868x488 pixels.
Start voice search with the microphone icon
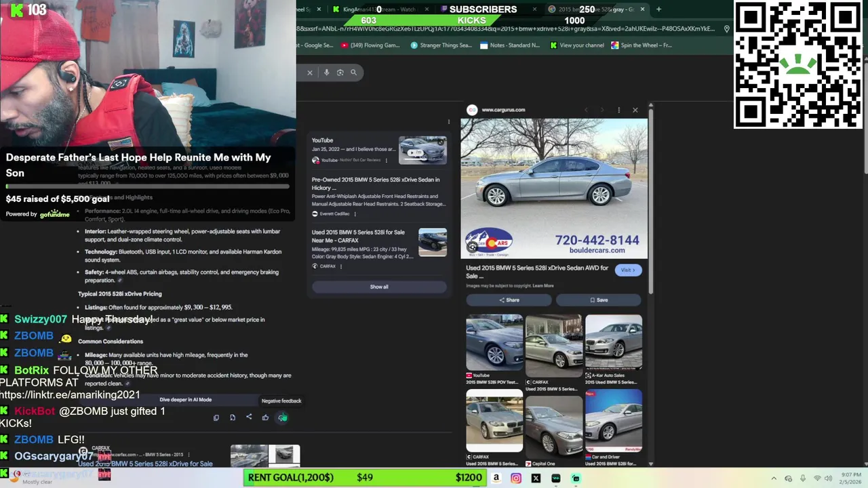(x=326, y=73)
